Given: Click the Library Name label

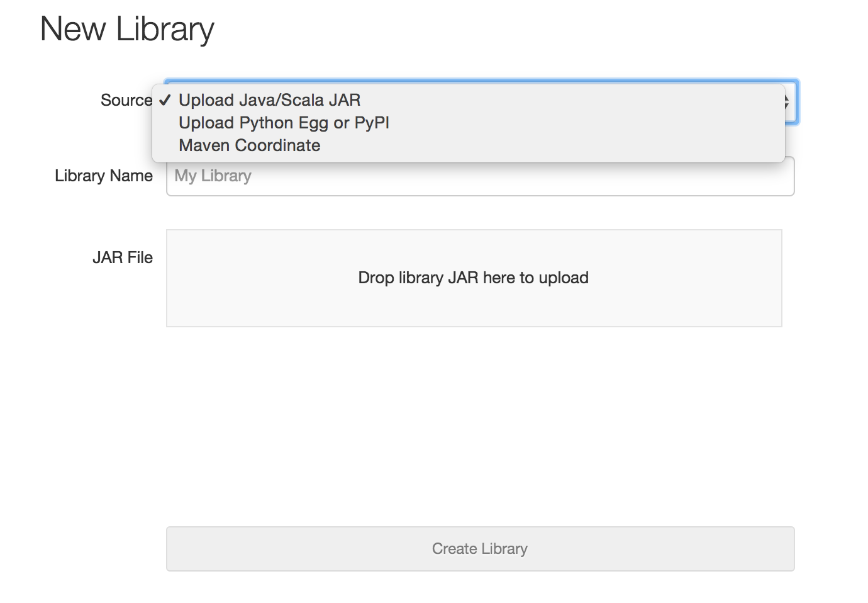Looking at the screenshot, I should click(103, 176).
